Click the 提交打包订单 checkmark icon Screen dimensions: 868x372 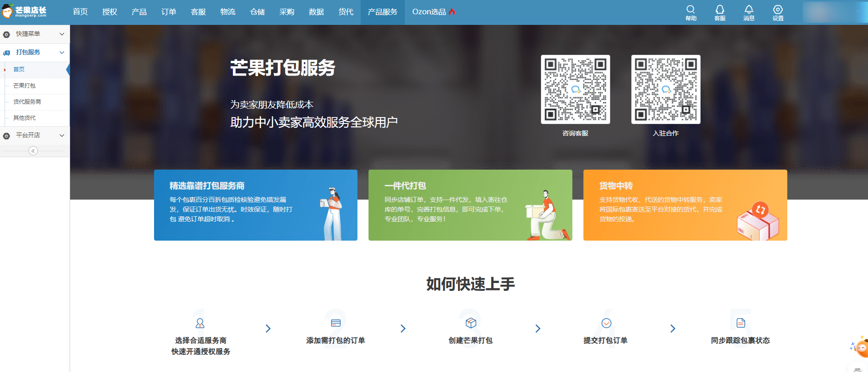click(606, 323)
